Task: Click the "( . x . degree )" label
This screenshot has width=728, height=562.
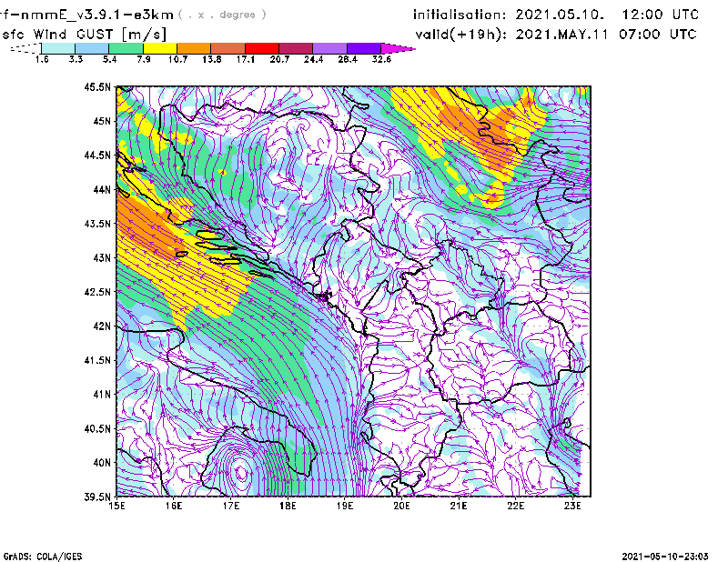Action: (x=222, y=15)
